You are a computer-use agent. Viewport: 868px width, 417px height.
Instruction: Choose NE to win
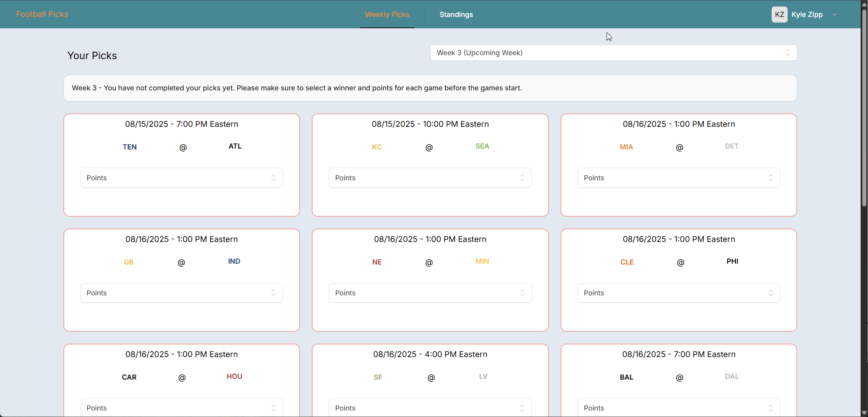(x=377, y=262)
